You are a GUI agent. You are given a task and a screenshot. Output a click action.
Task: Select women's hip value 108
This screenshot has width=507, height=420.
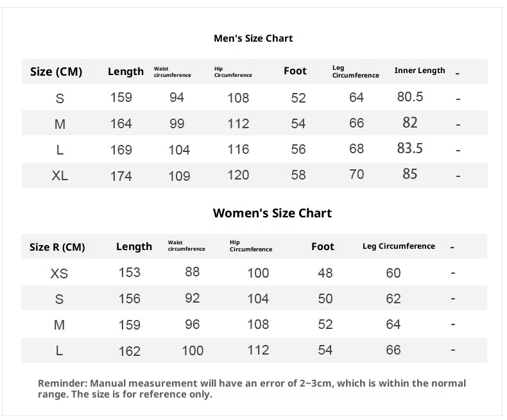pos(258,324)
